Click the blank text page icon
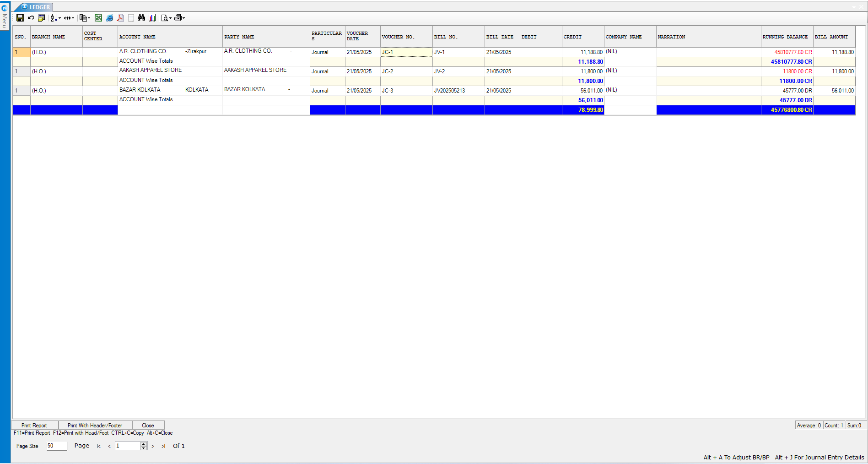The width and height of the screenshot is (868, 464). (131, 18)
